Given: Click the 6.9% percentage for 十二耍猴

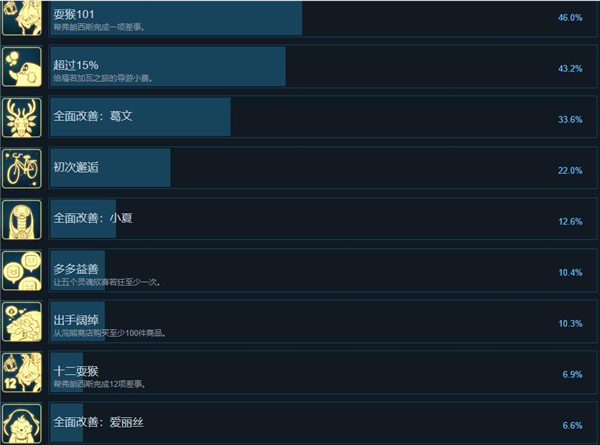Looking at the screenshot, I should tap(572, 375).
